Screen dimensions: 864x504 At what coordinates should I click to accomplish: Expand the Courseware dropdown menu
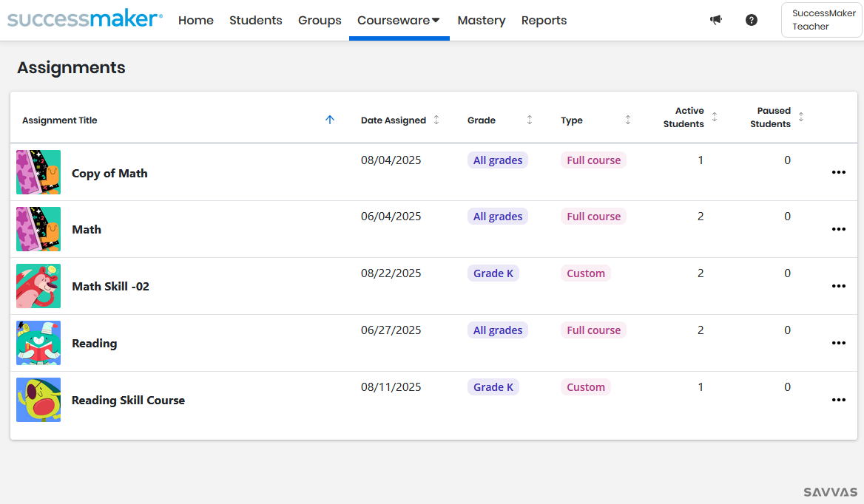399,21
